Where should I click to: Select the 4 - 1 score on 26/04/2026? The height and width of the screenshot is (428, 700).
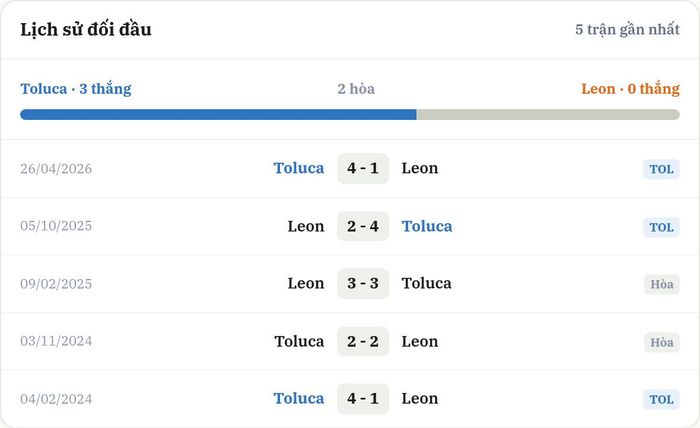click(362, 168)
